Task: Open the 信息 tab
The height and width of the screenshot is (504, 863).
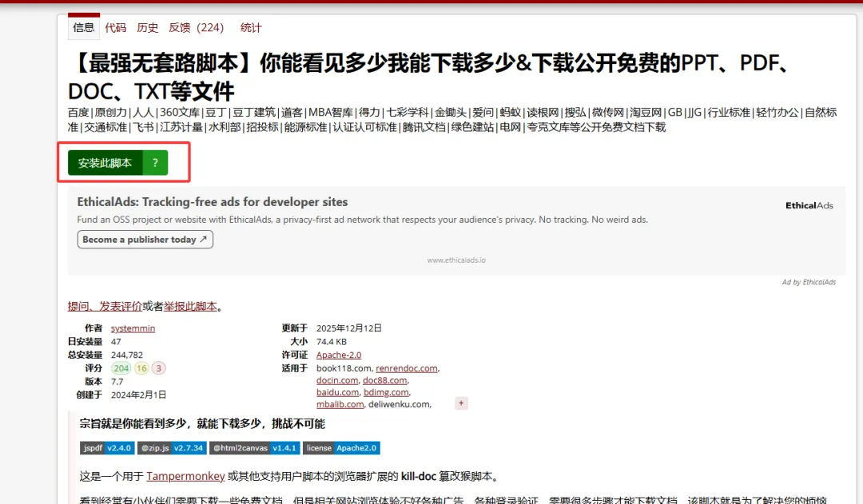Action: point(84,27)
